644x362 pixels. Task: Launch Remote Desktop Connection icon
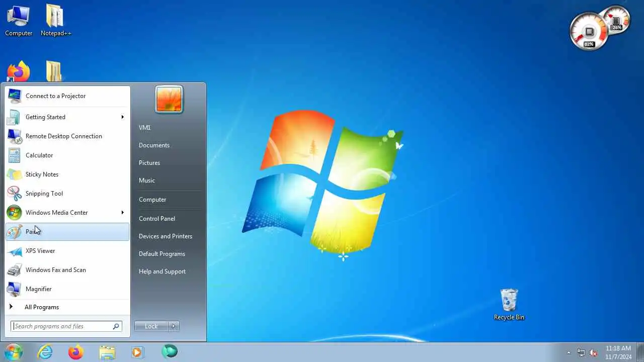pos(14,136)
